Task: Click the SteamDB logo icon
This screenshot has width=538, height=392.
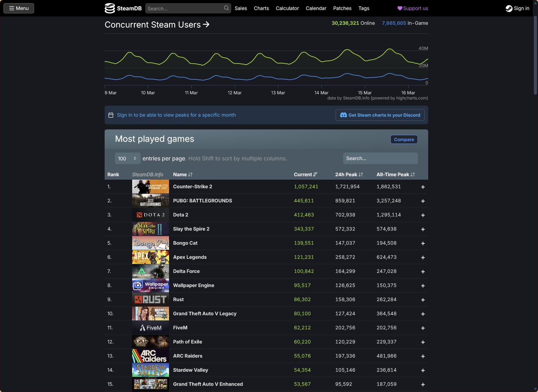Action: (x=109, y=8)
